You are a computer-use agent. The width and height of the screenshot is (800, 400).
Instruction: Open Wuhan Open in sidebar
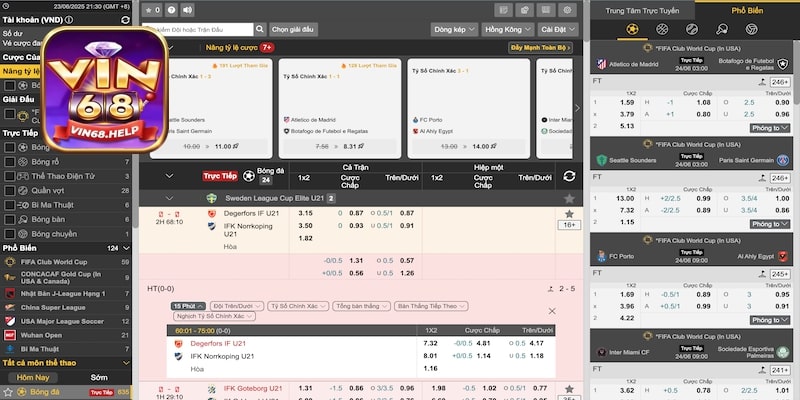[66, 335]
